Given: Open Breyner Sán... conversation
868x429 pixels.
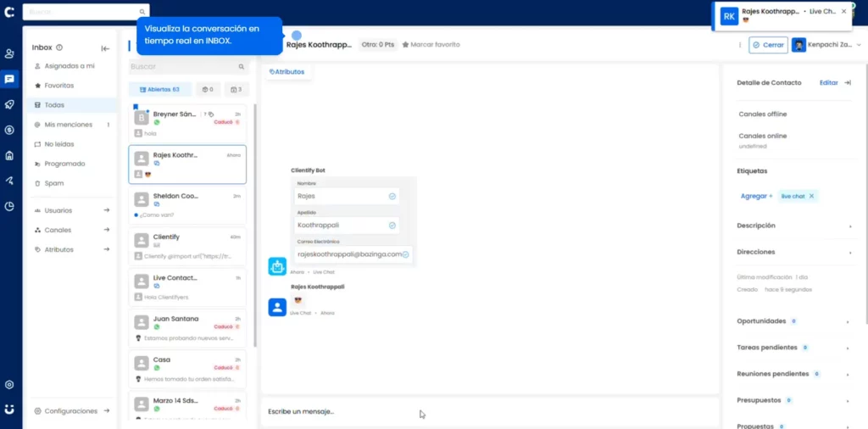Looking at the screenshot, I should (187, 124).
